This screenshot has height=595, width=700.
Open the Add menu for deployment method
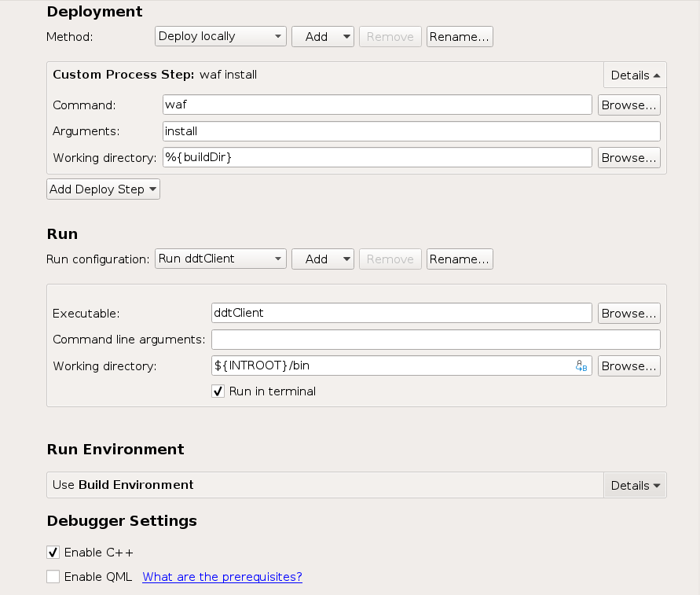pos(323,37)
